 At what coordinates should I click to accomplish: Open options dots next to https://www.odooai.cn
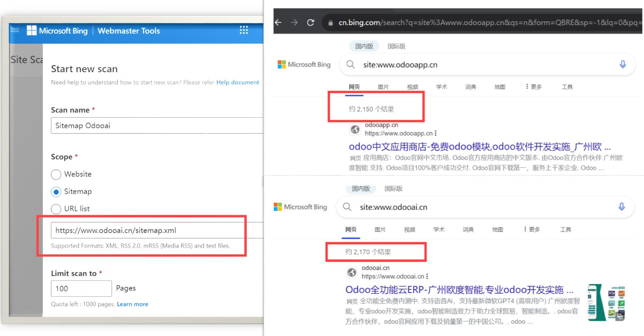pyautogui.click(x=427, y=276)
